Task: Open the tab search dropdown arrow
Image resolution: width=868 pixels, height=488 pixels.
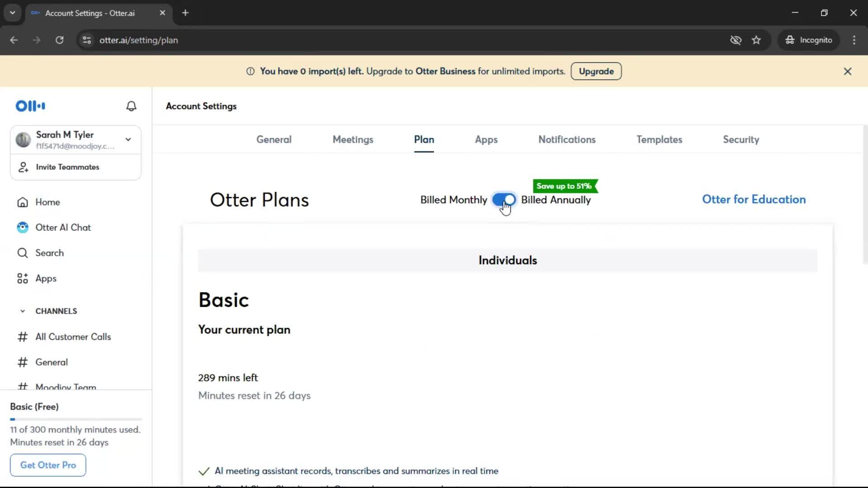Action: [x=13, y=13]
